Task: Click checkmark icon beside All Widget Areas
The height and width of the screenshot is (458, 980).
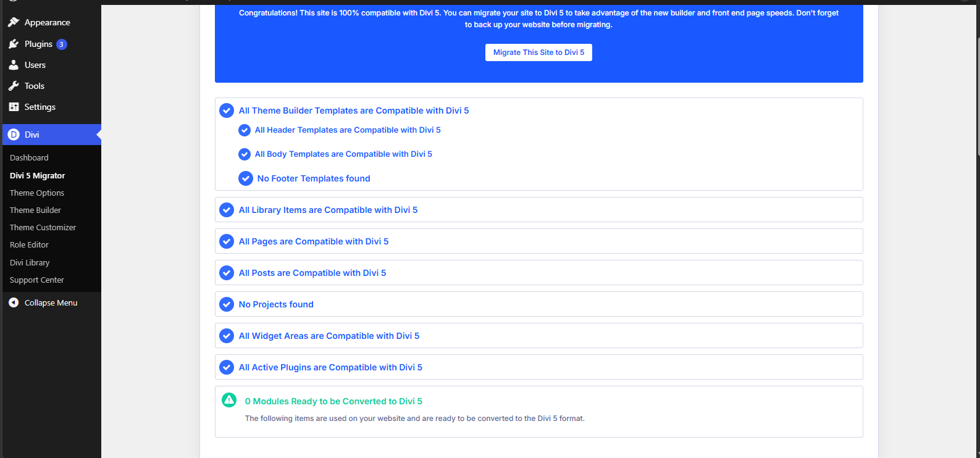Action: point(227,336)
